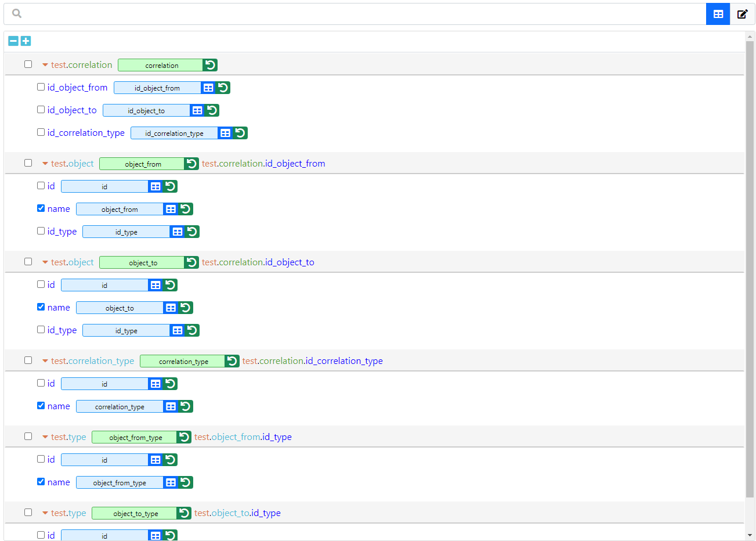Reset the correlation alias with its undo icon
The height and width of the screenshot is (541, 756).
tap(210, 65)
